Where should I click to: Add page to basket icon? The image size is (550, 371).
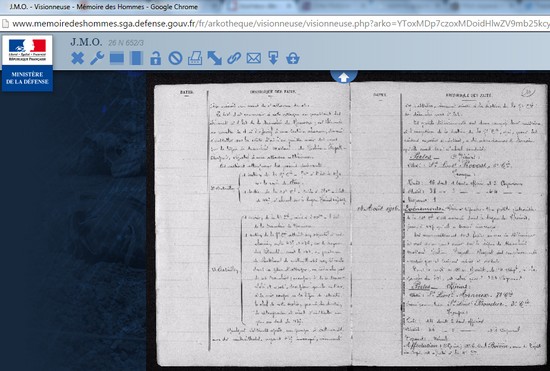(293, 58)
